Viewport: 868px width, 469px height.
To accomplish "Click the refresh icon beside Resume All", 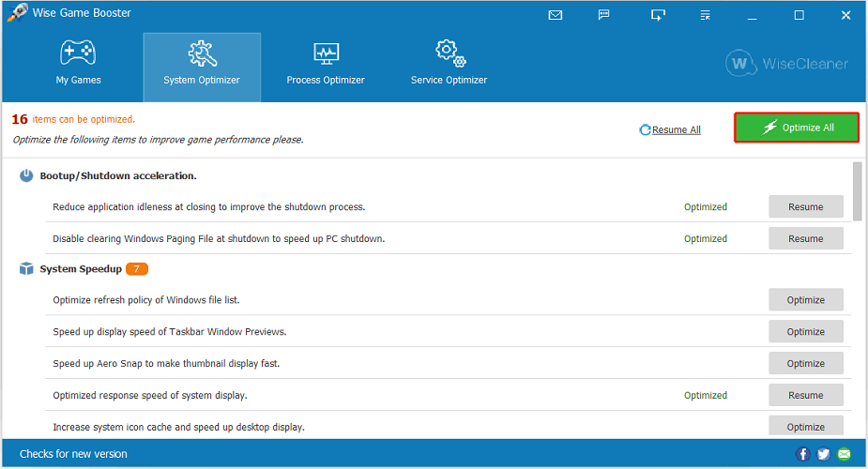I will [645, 130].
